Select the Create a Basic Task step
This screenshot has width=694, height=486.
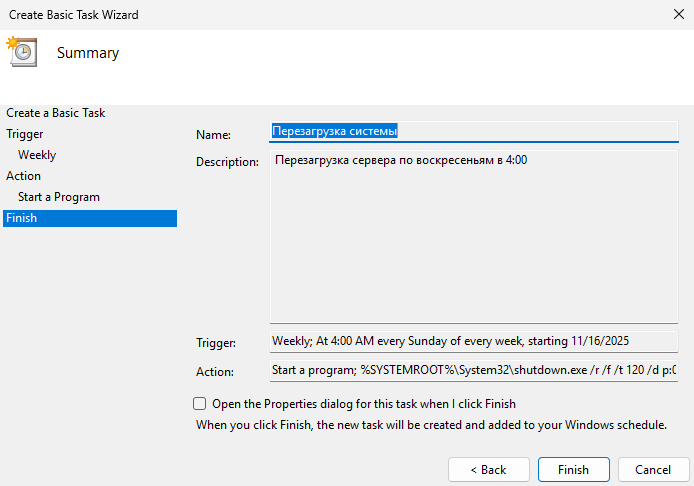tap(56, 113)
